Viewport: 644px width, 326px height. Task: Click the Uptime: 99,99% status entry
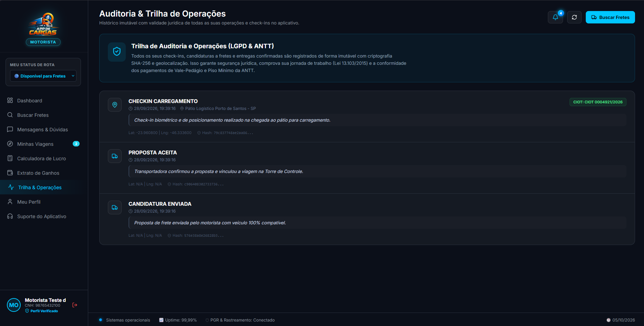click(178, 320)
